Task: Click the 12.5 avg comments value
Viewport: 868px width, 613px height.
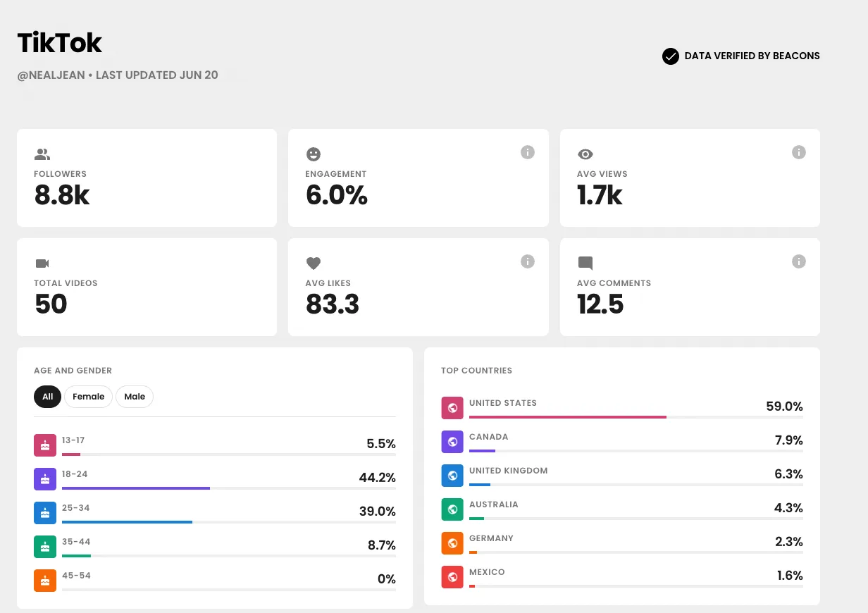Action: point(600,304)
